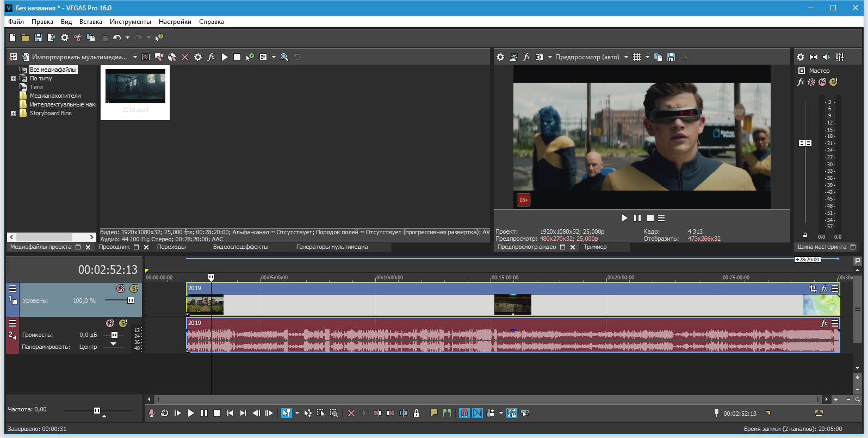Start media preview in the Project Media toolbar
The height and width of the screenshot is (438, 868).
[x=225, y=57]
